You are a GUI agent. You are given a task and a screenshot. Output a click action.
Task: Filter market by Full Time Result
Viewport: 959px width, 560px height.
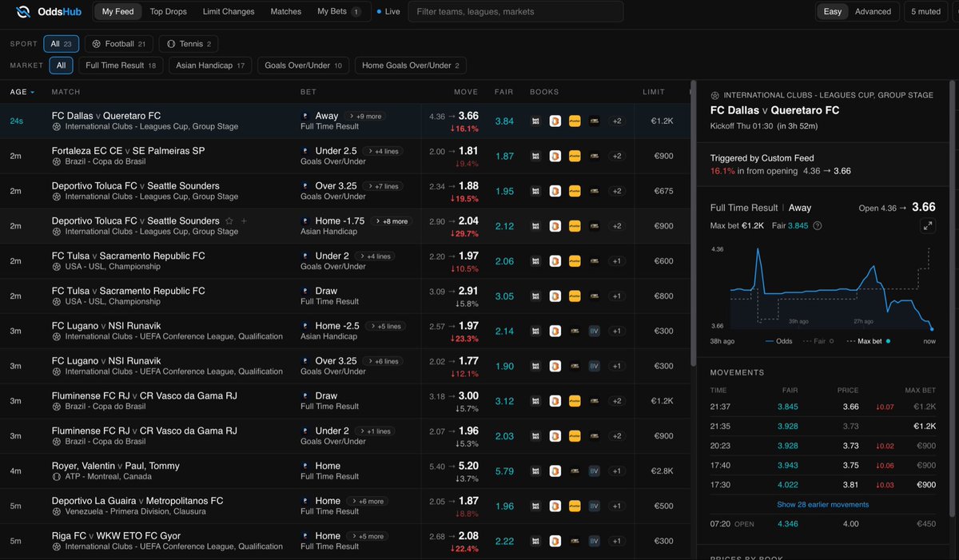coord(121,66)
